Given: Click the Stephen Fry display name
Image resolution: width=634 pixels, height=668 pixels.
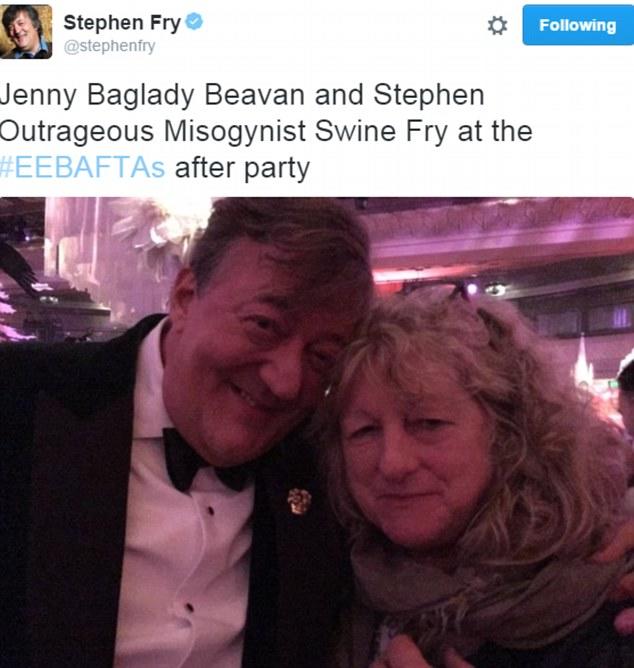Looking at the screenshot, I should tap(122, 23).
